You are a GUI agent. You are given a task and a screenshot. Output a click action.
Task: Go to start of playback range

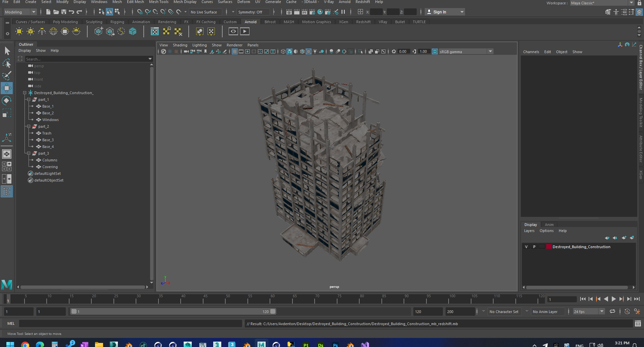[583, 299]
